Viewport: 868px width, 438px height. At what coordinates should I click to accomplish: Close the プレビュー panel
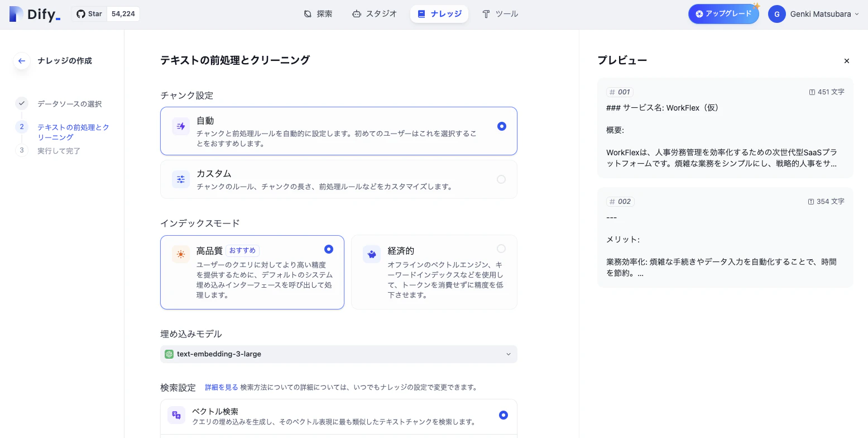click(x=847, y=61)
